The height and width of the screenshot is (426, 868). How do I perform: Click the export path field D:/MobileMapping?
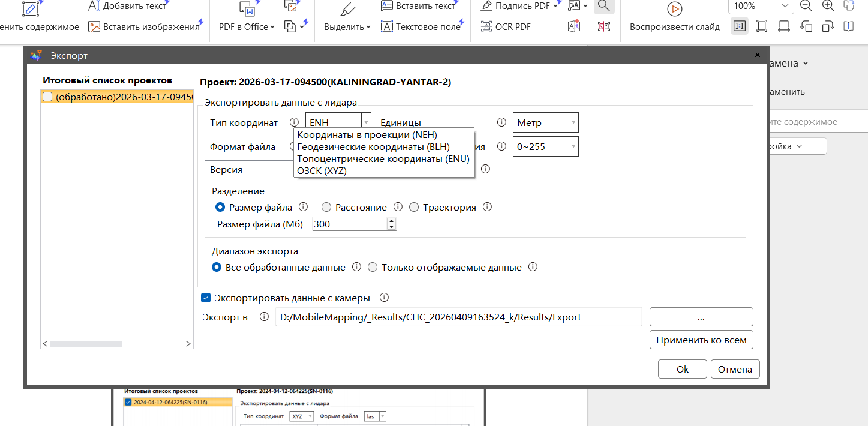(459, 317)
